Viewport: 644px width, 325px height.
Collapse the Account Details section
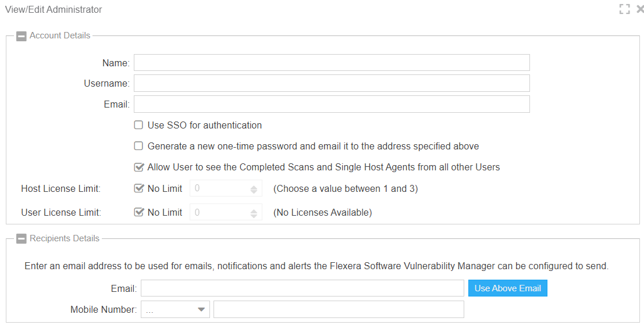pyautogui.click(x=22, y=36)
